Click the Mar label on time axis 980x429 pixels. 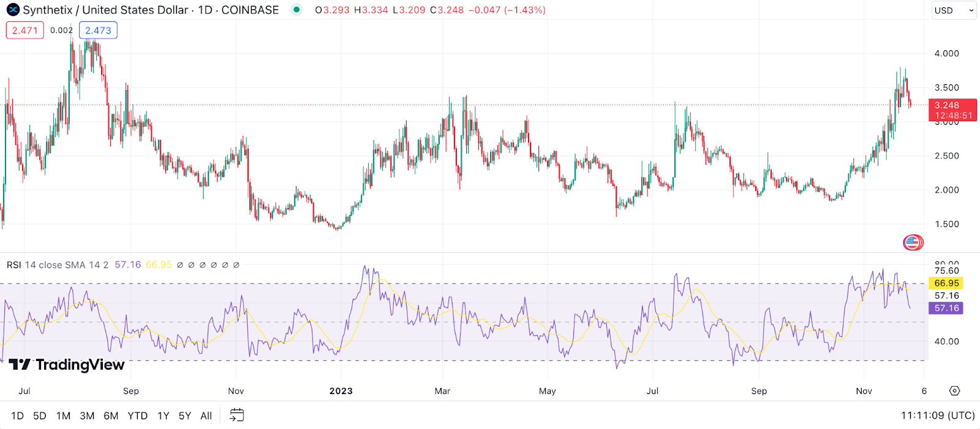(442, 391)
